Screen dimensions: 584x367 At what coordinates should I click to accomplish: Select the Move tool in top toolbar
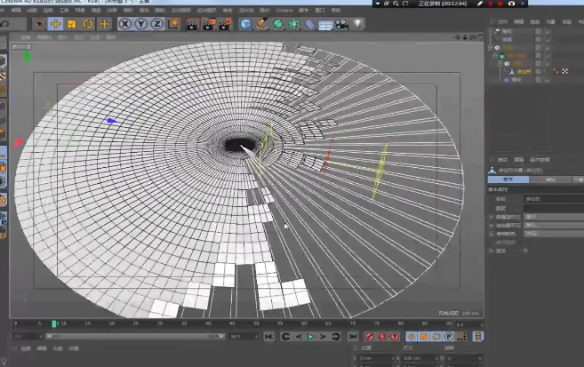click(x=55, y=24)
